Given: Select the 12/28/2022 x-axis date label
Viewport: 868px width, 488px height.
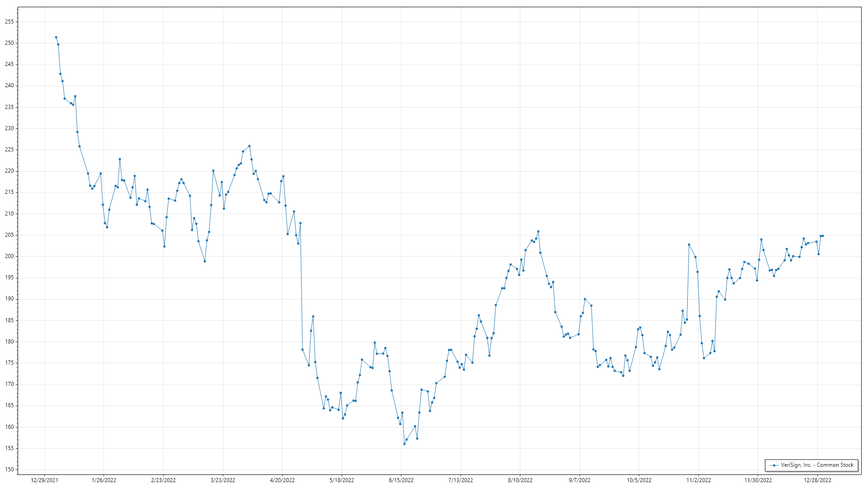Looking at the screenshot, I should tap(817, 480).
